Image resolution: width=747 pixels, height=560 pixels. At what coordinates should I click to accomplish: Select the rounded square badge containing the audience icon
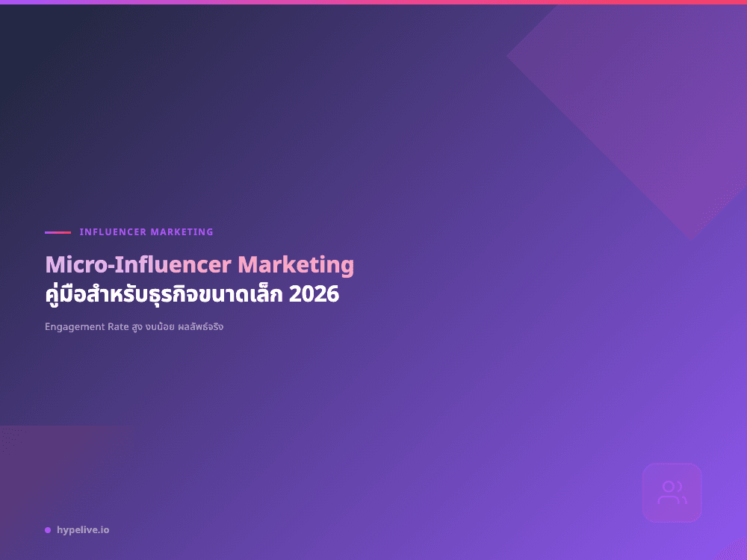click(x=672, y=493)
